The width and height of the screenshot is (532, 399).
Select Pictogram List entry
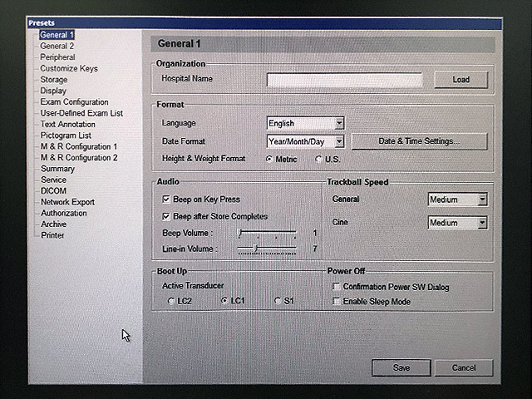click(66, 135)
